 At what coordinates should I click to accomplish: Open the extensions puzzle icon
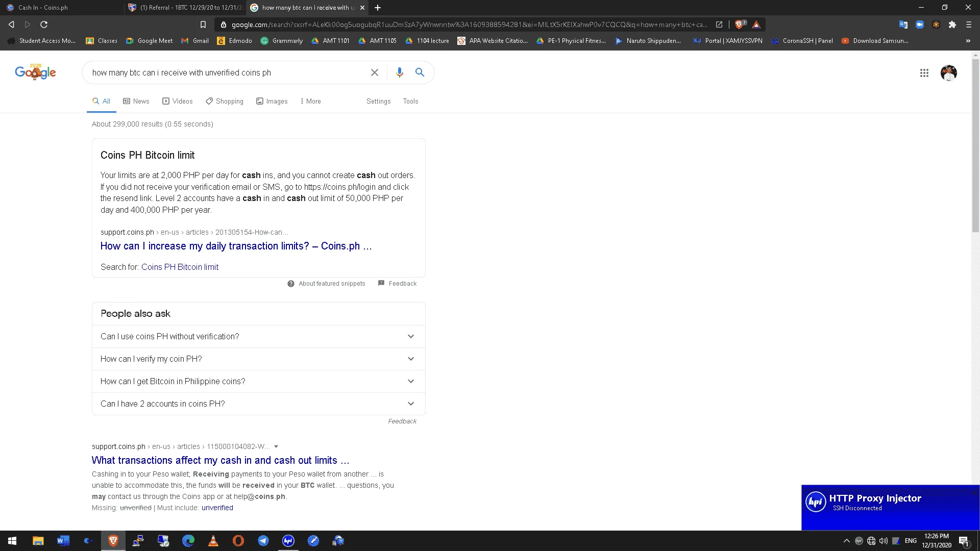[x=952, y=24]
